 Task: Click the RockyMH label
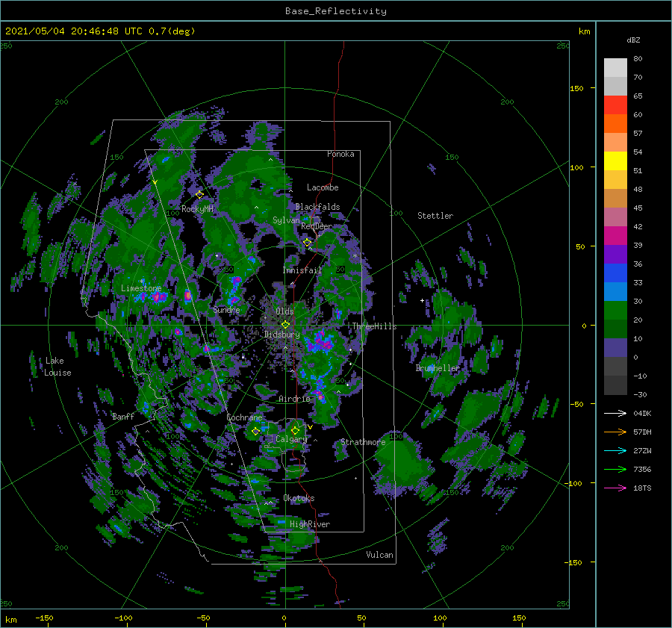pos(198,209)
